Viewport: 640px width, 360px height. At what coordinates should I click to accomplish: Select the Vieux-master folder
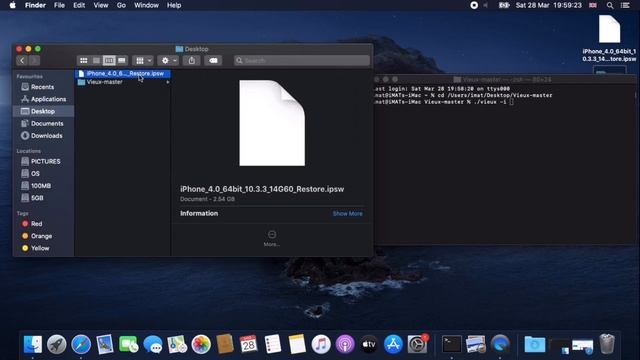pos(104,82)
